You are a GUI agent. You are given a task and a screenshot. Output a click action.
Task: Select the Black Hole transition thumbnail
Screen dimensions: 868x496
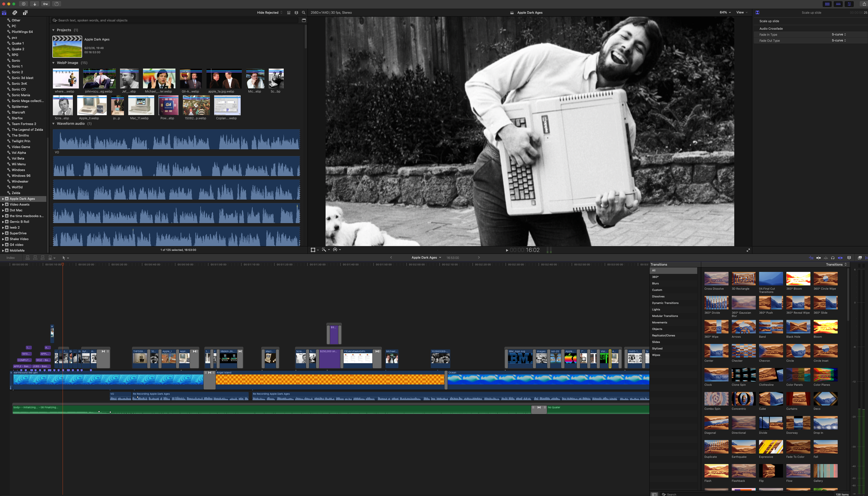coord(798,327)
